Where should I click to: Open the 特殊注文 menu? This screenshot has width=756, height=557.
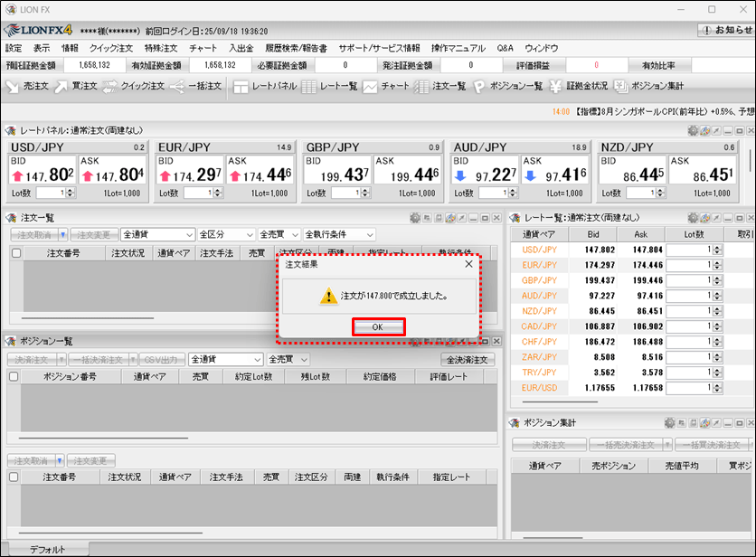pos(162,48)
